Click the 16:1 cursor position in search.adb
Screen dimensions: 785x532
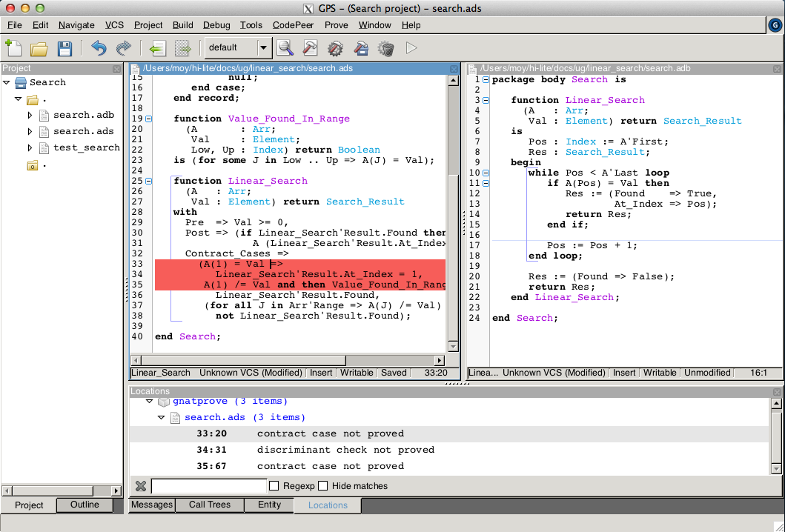(x=758, y=373)
